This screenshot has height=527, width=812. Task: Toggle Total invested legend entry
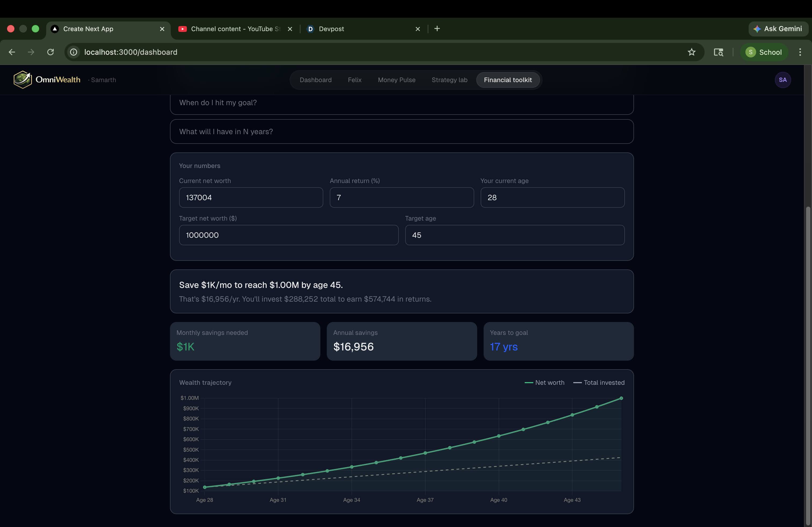pos(599,382)
